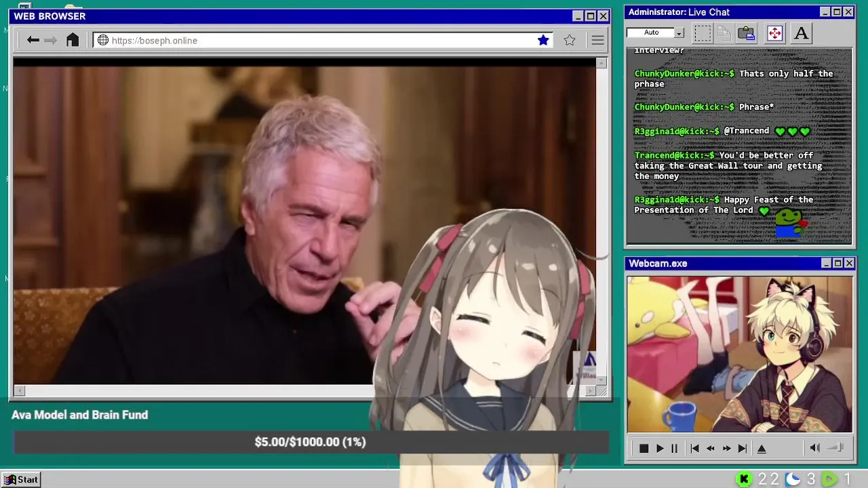Click the blue crescent tray icon
The height and width of the screenshot is (488, 868).
tap(793, 479)
